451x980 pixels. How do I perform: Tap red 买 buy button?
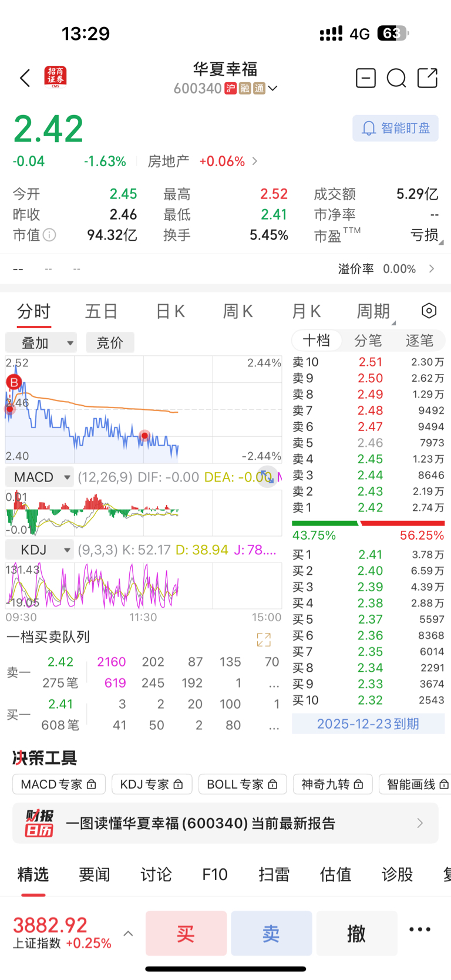pyautogui.click(x=186, y=933)
